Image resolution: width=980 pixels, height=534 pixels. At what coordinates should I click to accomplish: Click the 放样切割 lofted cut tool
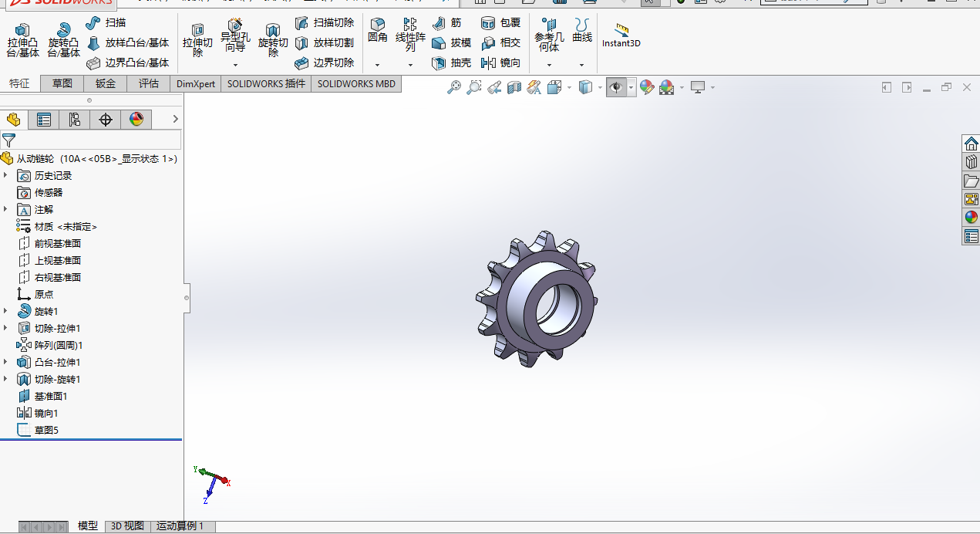tap(325, 42)
